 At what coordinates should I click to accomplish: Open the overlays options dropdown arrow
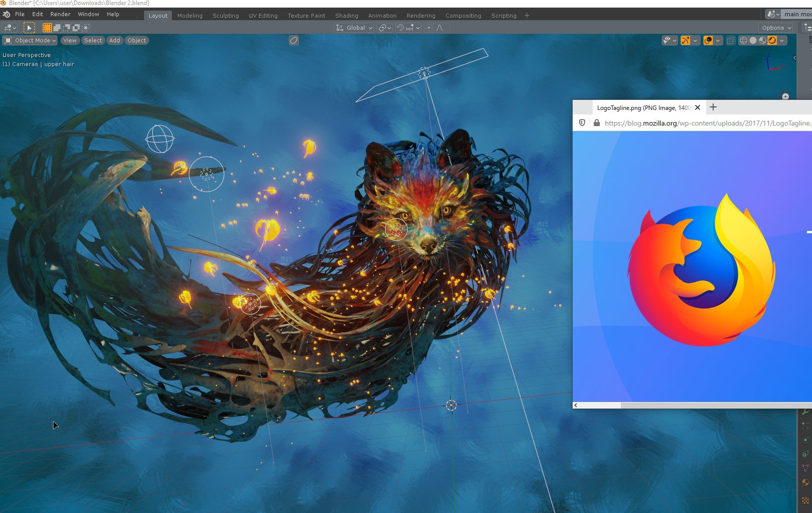pos(718,40)
